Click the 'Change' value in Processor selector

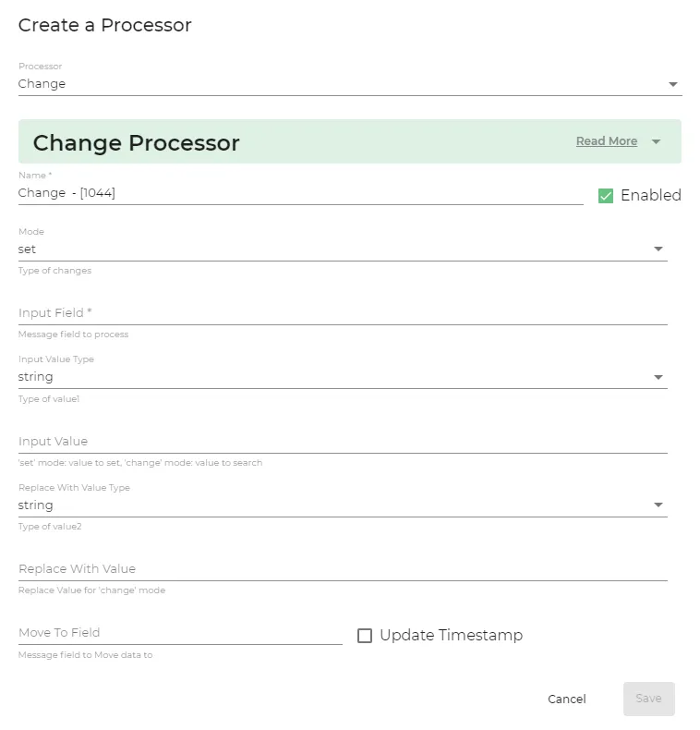[42, 84]
